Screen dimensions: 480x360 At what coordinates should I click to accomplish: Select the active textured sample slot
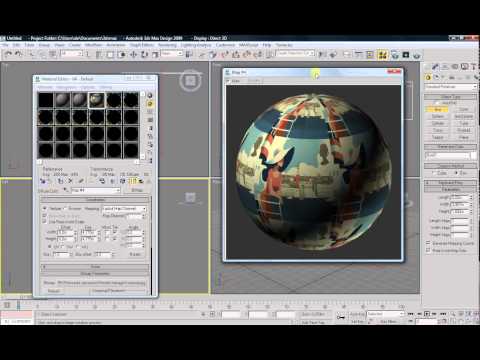click(96, 100)
